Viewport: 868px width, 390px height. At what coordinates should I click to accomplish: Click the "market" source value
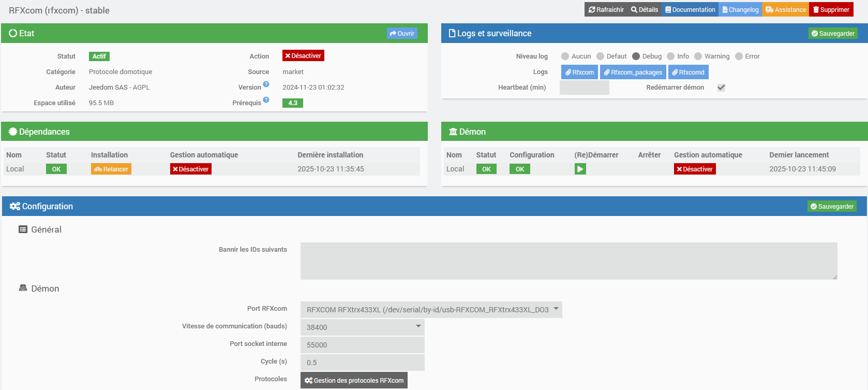(293, 72)
